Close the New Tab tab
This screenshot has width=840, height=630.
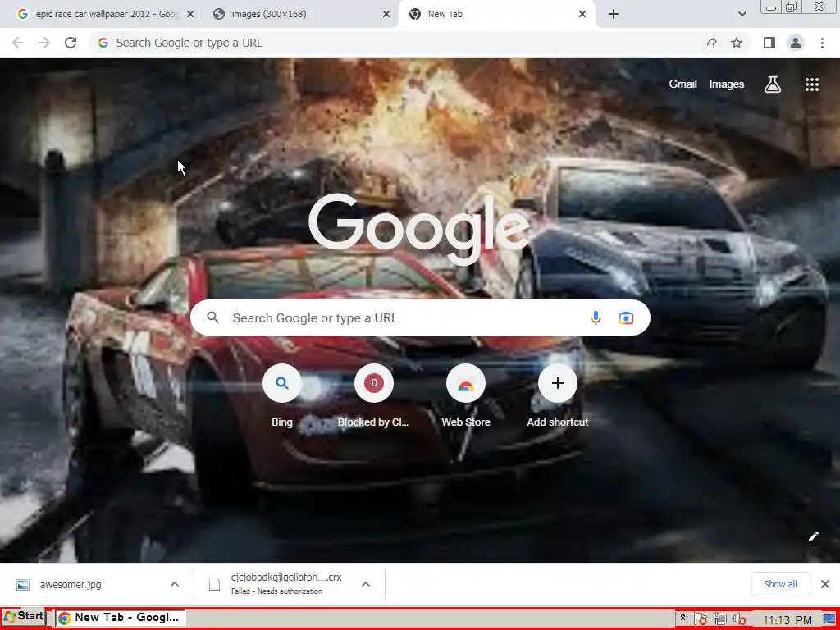pyautogui.click(x=582, y=15)
